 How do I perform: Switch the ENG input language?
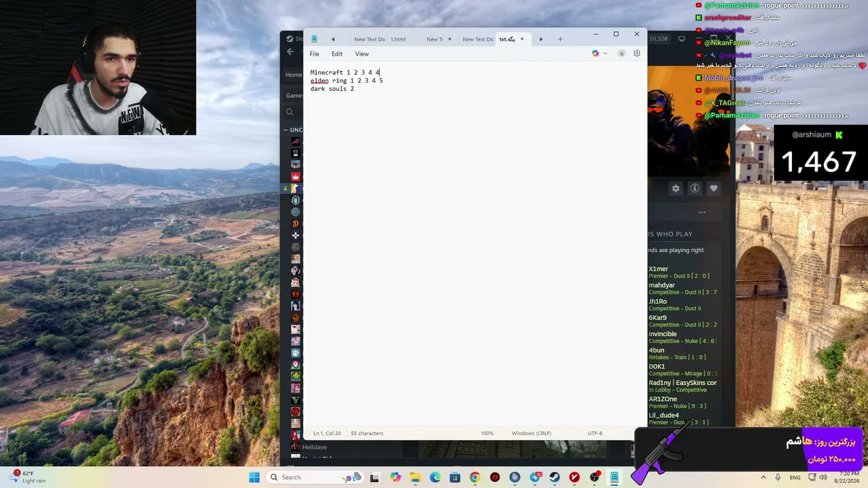coord(795,477)
